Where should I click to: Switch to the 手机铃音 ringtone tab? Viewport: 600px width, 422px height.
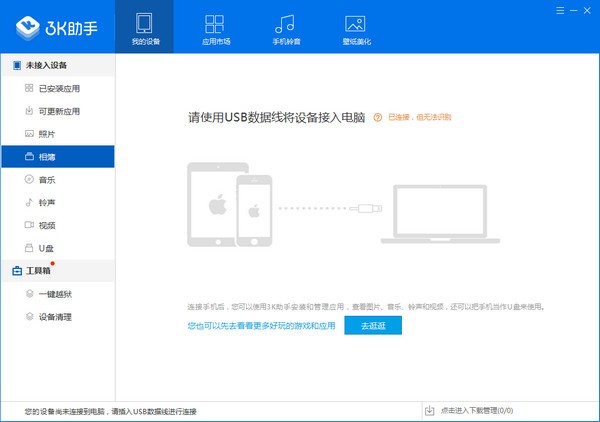point(285,29)
